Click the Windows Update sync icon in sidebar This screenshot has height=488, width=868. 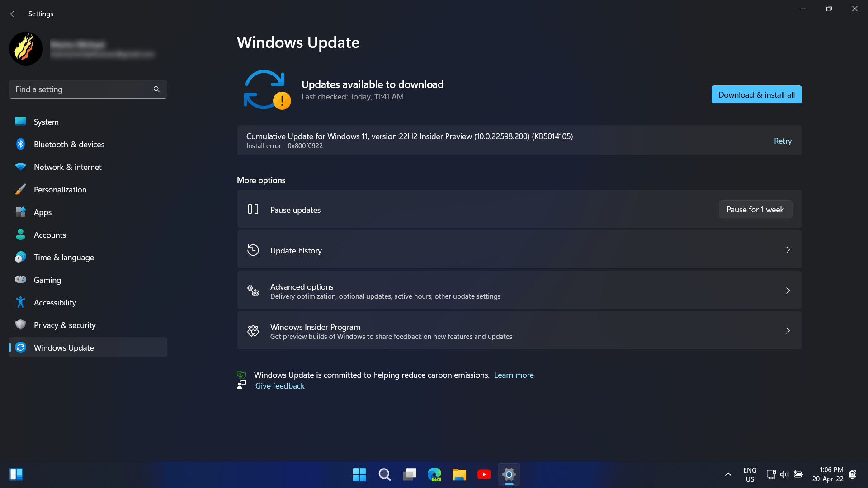pos(20,347)
